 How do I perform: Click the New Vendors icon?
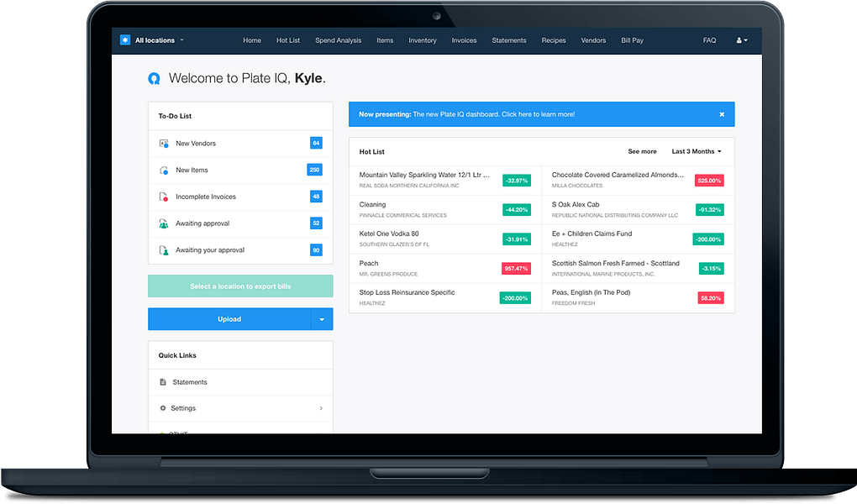pos(164,143)
